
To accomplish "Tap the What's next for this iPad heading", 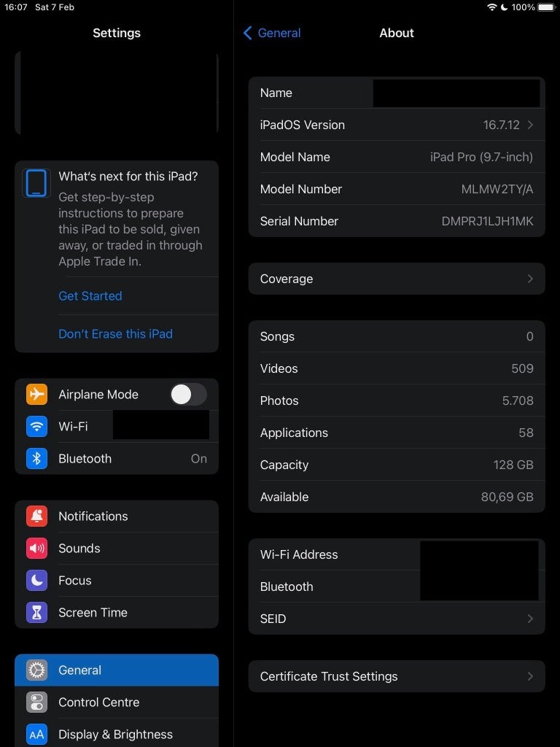I will pyautogui.click(x=128, y=177).
